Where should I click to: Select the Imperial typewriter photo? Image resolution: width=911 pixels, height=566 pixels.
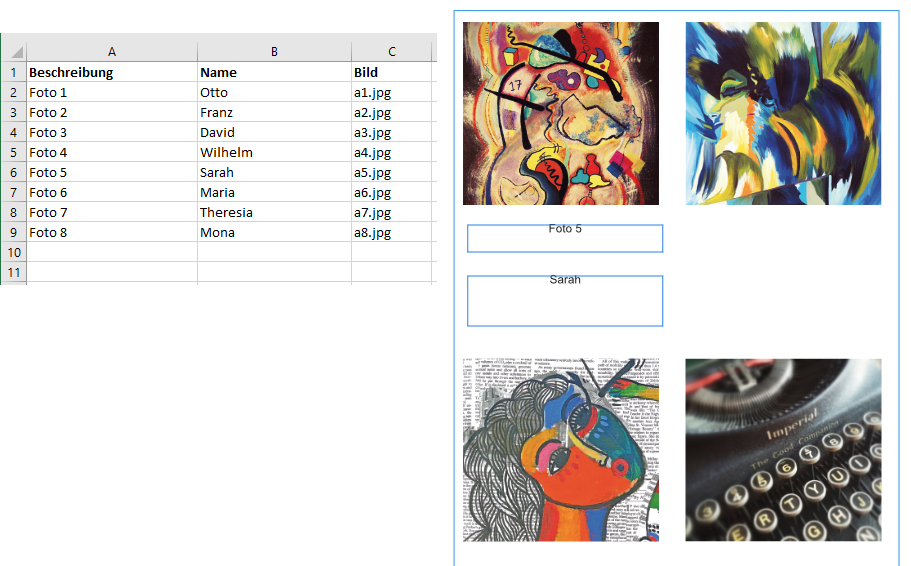pos(783,450)
